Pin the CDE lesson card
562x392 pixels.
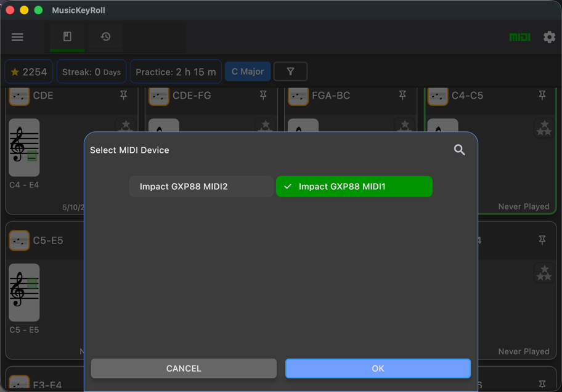point(123,95)
